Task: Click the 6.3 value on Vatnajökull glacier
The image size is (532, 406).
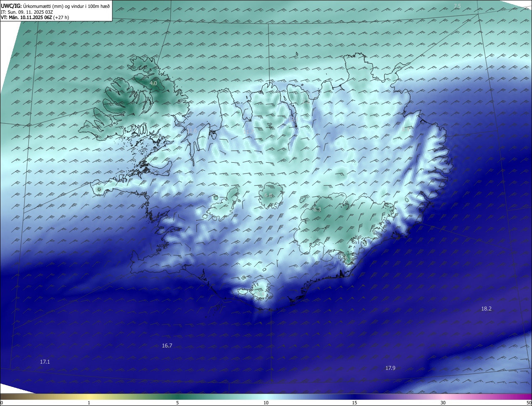Action: pos(317,210)
